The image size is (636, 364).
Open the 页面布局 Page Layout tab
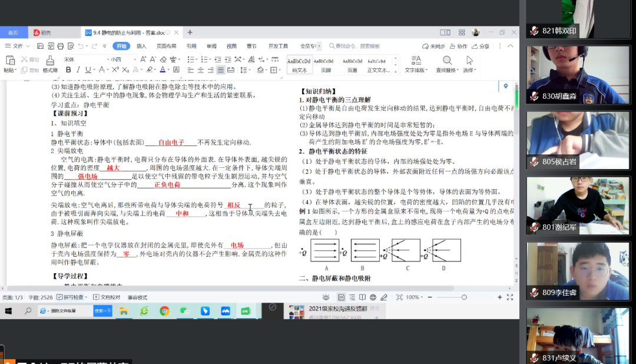click(x=166, y=46)
